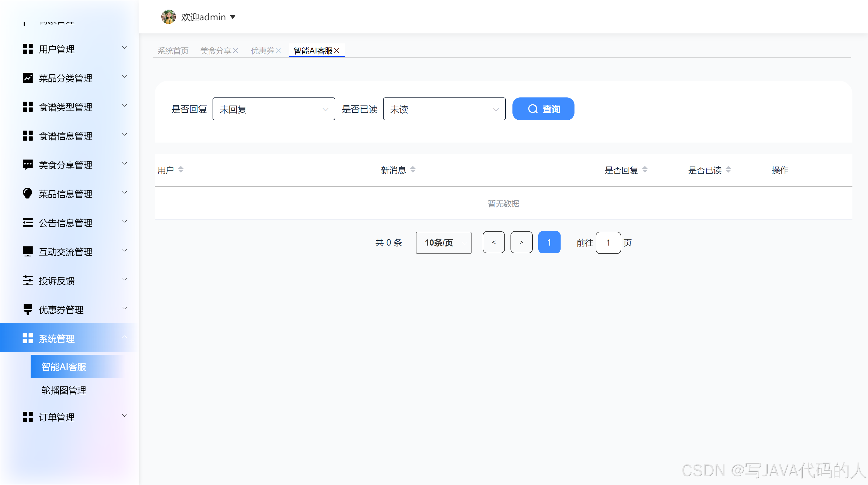Expand the 互动交流管理 menu chevron
Viewport: 868px width, 485px height.
coord(125,250)
